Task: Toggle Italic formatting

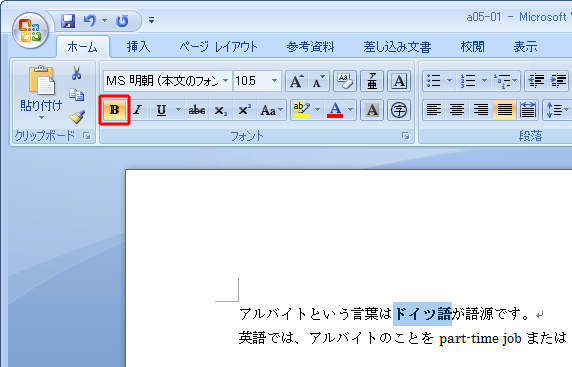Action: tap(138, 110)
